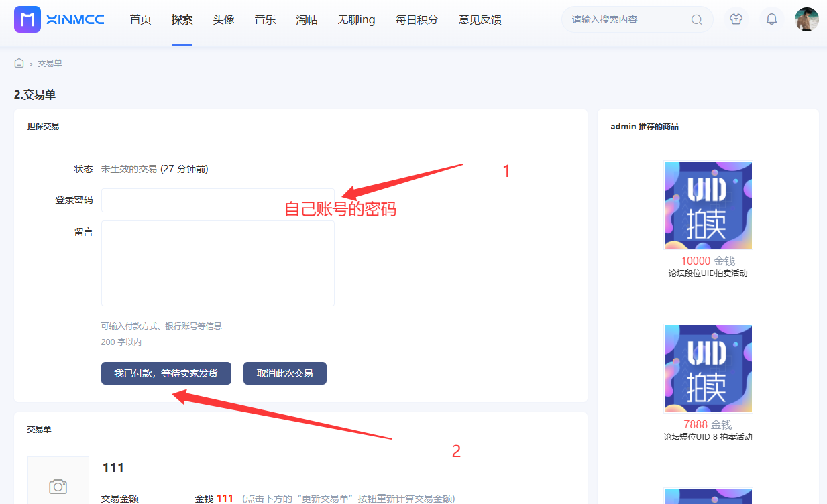Open the 无聊ing nav item

[x=356, y=19]
